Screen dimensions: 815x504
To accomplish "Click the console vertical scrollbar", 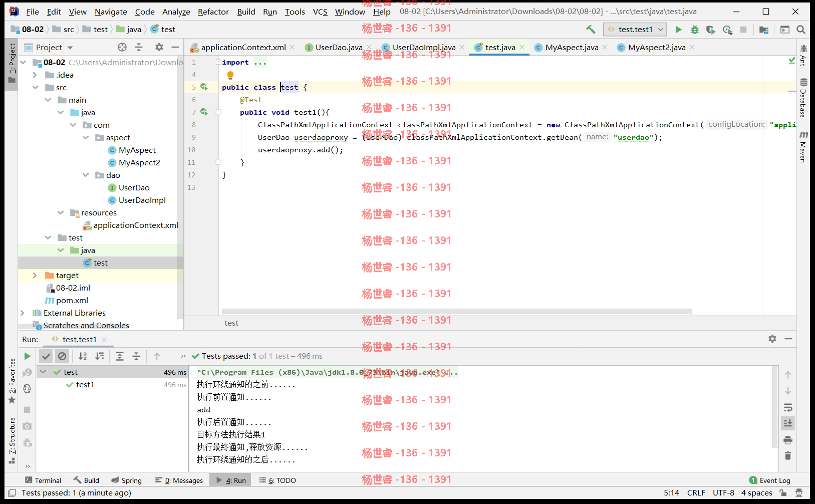I will pyautogui.click(x=775, y=407).
